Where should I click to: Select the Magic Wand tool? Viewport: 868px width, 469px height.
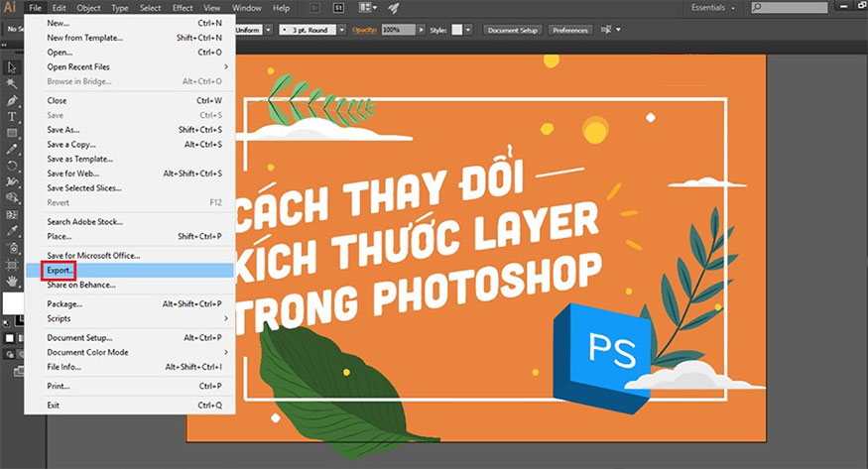(12, 83)
